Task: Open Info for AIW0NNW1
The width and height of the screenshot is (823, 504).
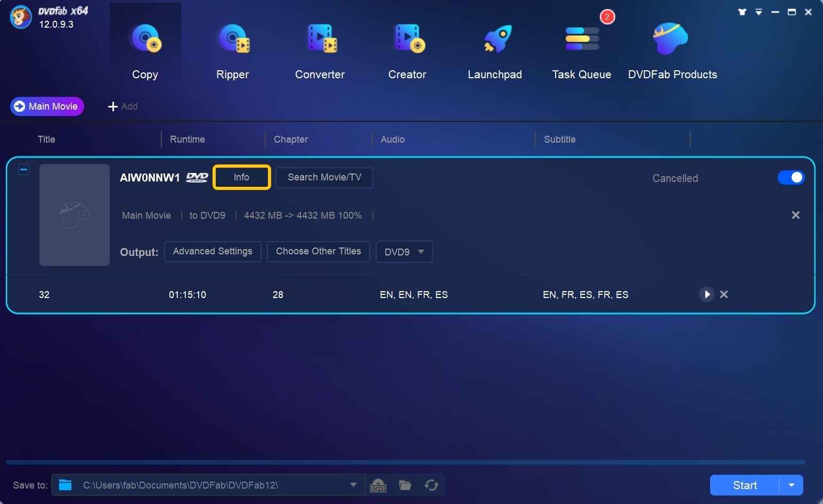Action: pos(241,177)
